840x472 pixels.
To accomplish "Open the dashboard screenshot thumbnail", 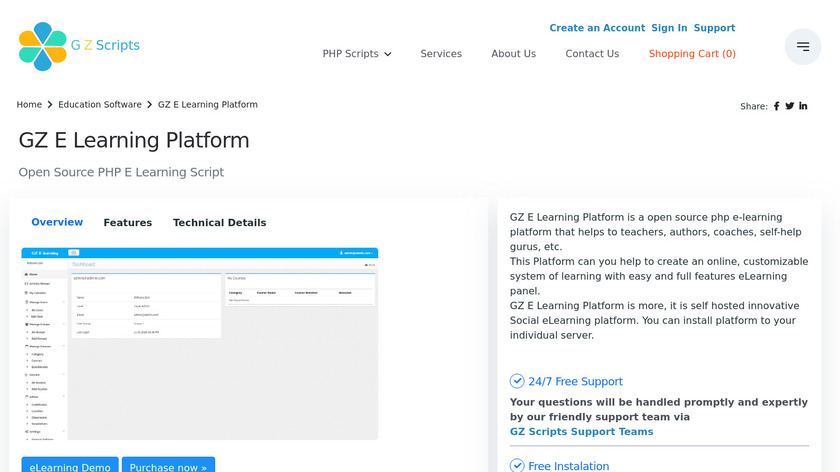I will [199, 343].
